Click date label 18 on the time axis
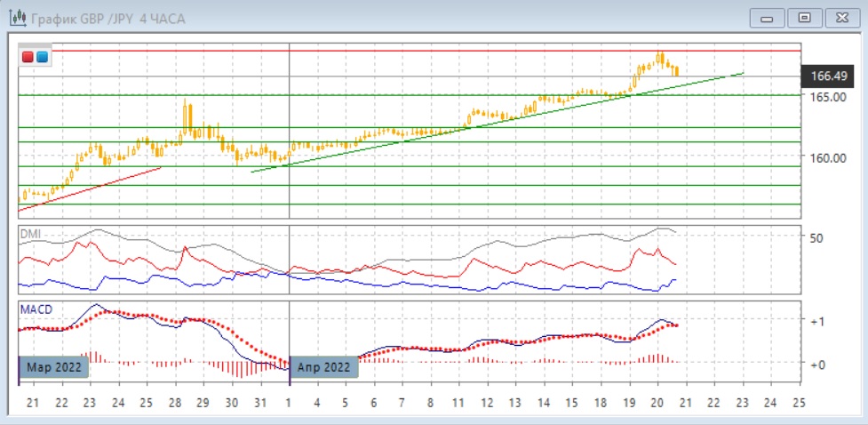868x425 pixels. (601, 402)
